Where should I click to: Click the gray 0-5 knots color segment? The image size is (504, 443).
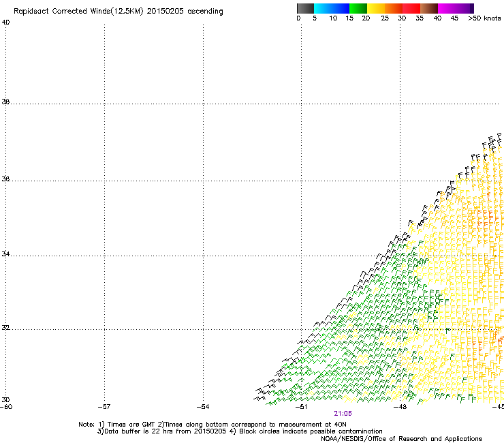coord(305,8)
